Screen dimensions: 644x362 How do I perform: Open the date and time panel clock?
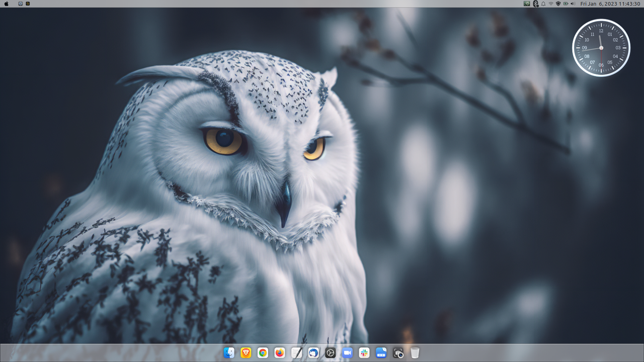point(610,4)
